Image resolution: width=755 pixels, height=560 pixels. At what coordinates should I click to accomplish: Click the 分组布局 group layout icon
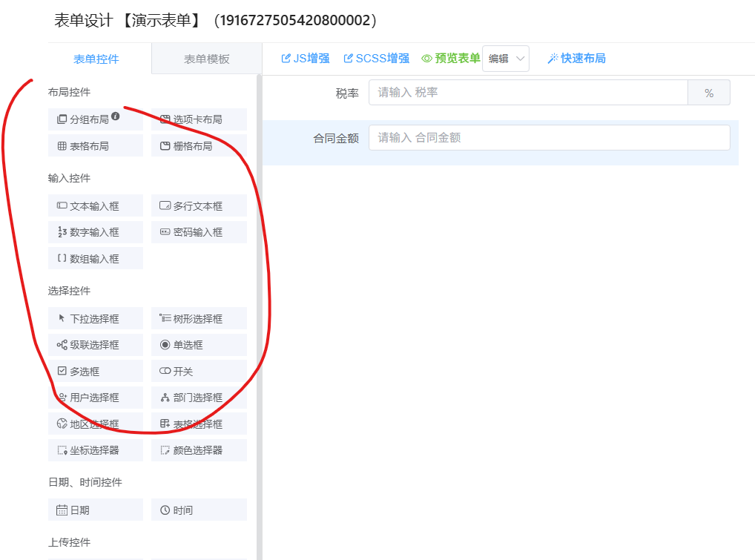[62, 119]
